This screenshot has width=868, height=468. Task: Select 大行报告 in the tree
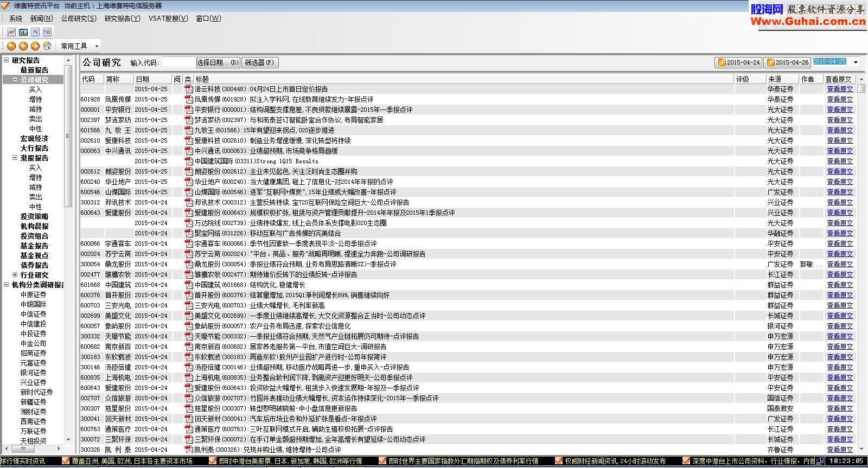[34, 148]
